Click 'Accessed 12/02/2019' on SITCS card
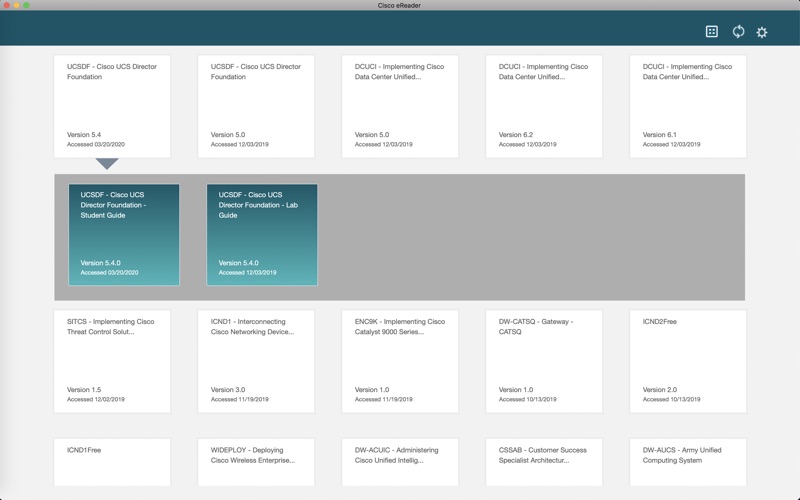800x500 pixels. point(96,399)
